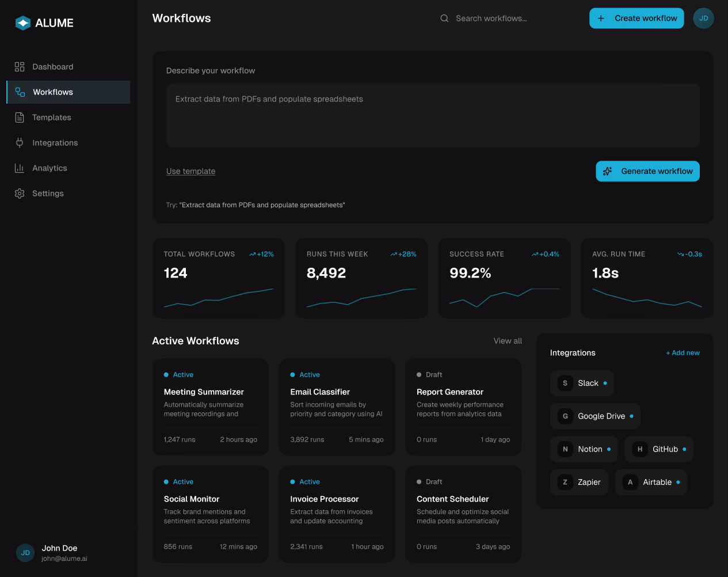Click the 124 total workflows value
This screenshot has width=728, height=577.
176,273
